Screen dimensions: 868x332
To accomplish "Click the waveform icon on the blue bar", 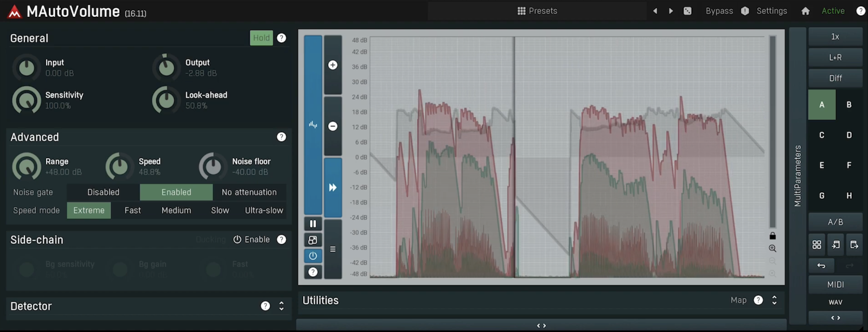I will (313, 125).
